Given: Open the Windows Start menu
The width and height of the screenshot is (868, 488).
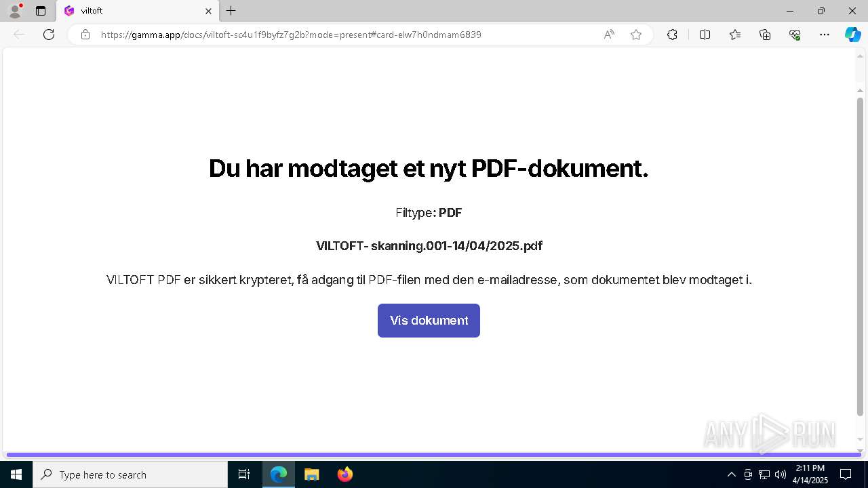Looking at the screenshot, I should tap(16, 474).
